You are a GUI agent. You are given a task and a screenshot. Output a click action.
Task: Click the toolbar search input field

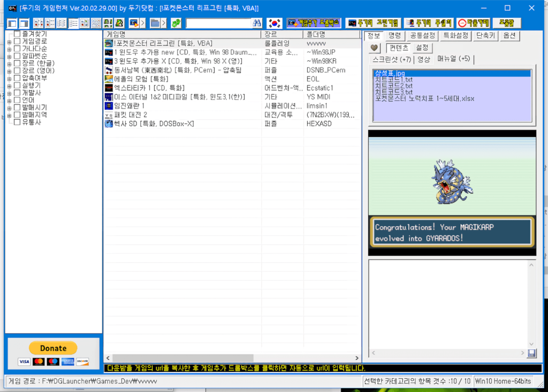(218, 24)
